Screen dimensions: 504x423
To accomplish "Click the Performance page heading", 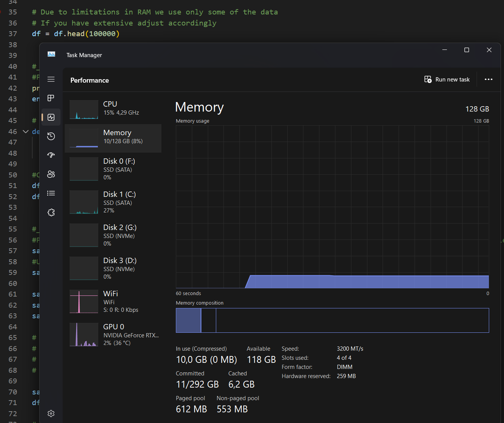I will pyautogui.click(x=89, y=80).
